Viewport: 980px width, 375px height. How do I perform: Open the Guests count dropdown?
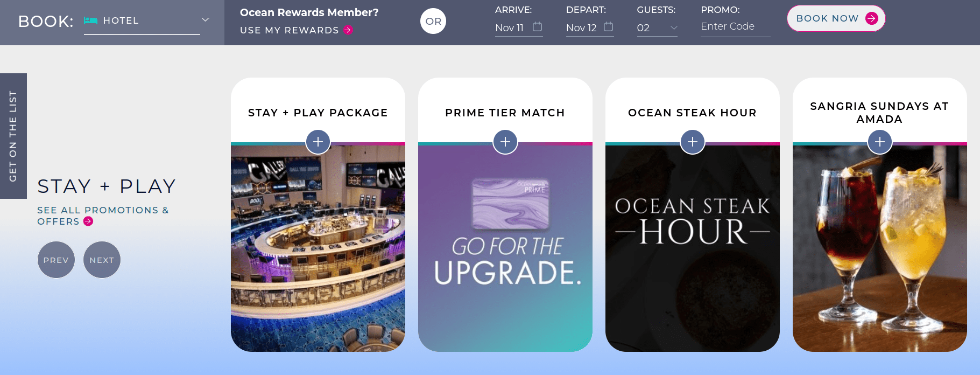(657, 27)
